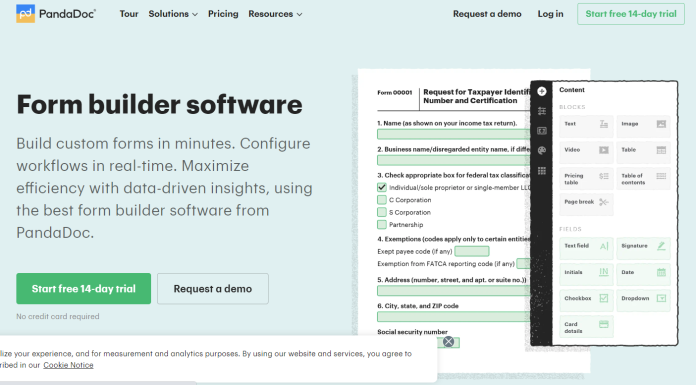This screenshot has width=696, height=385.
Task: Click the 'Form builder software' headline
Action: [159, 105]
